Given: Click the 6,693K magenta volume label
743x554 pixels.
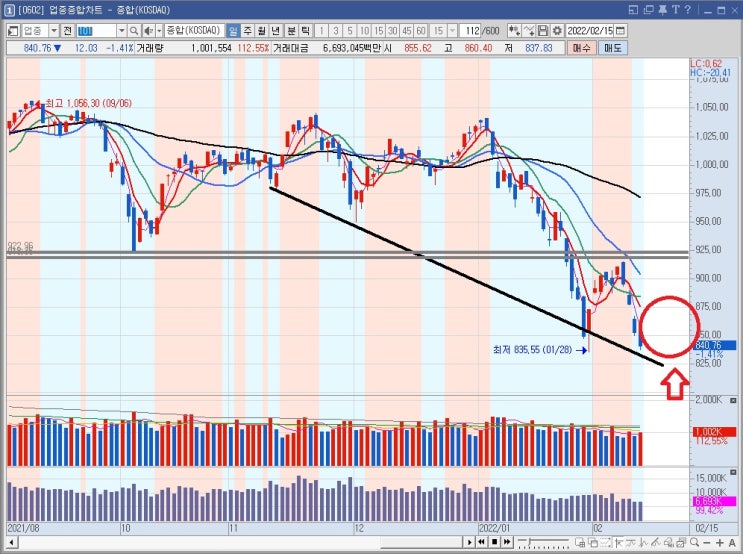Looking at the screenshot, I should click(x=715, y=501).
